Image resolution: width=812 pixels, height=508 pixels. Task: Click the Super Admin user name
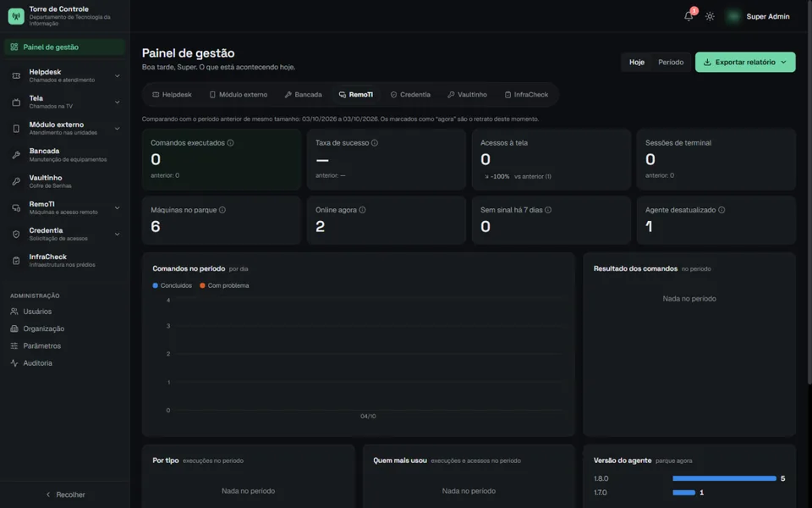click(x=768, y=17)
